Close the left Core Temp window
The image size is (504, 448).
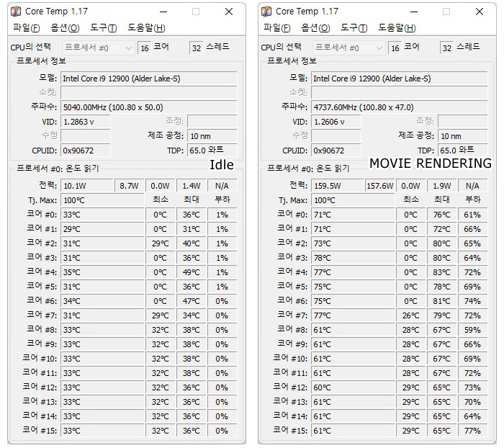click(x=229, y=12)
